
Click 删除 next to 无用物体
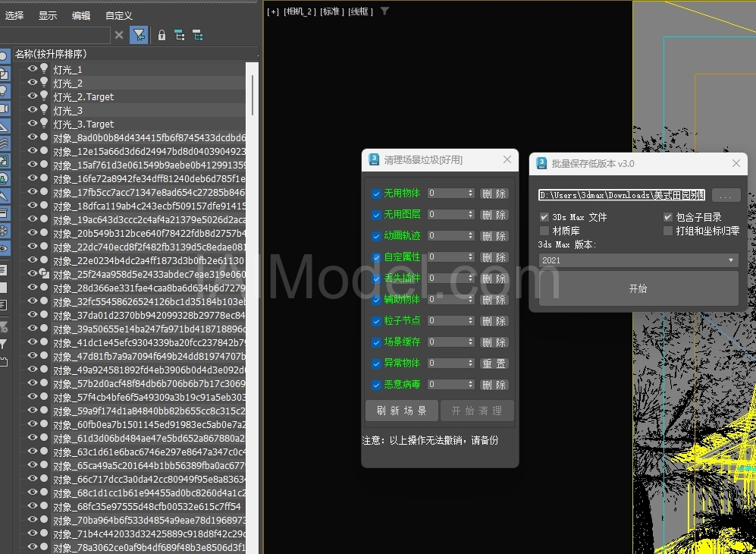point(494,194)
